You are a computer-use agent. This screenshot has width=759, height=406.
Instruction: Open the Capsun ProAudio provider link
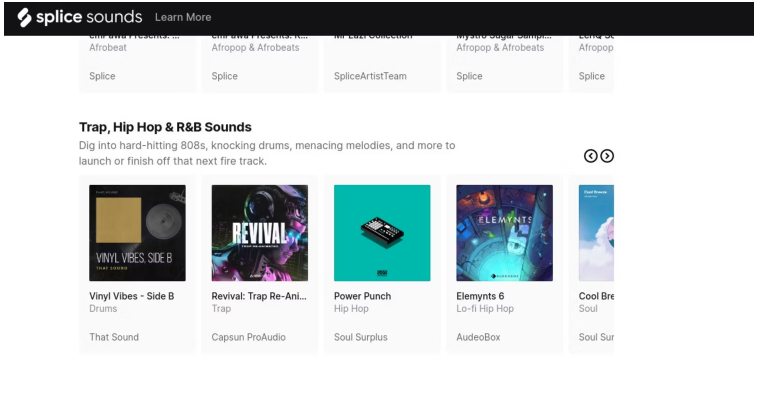(x=248, y=337)
